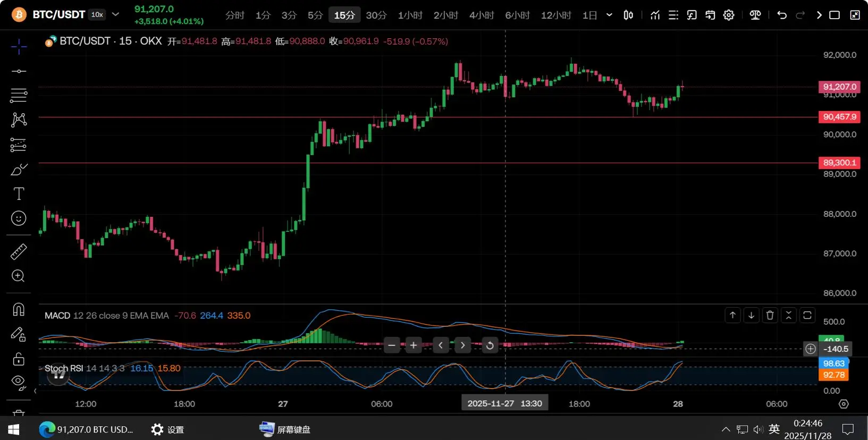Click the 89,300.1 horizontal line price label
The width and height of the screenshot is (868, 440).
pos(839,163)
